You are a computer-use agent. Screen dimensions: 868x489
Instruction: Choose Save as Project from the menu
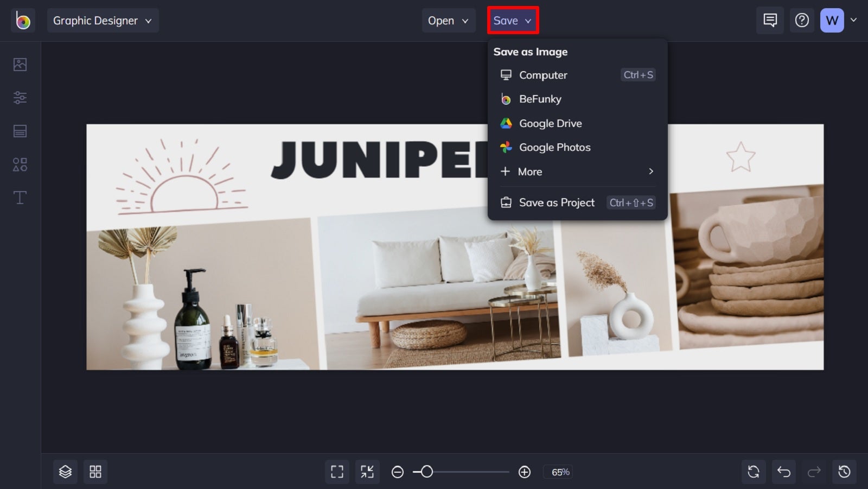557,202
